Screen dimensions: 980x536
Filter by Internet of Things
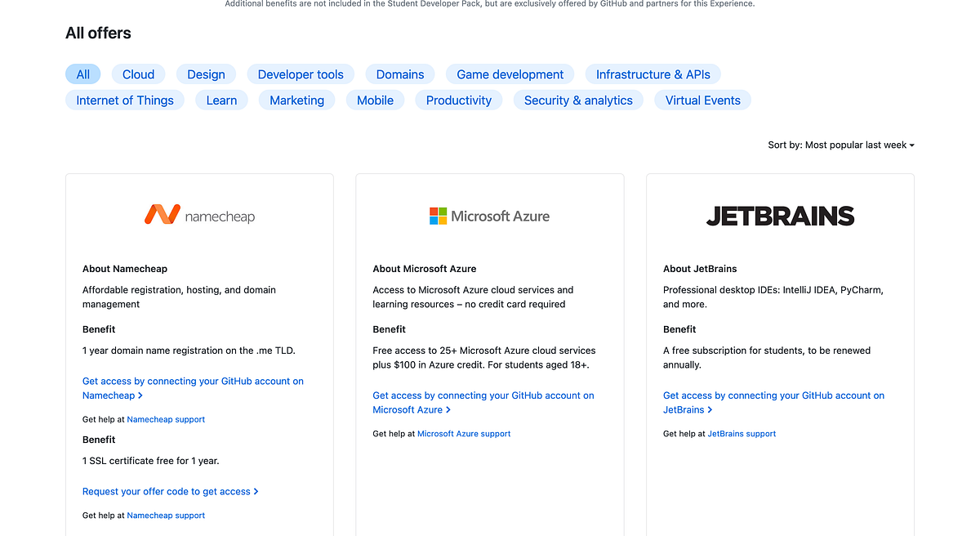click(x=125, y=100)
